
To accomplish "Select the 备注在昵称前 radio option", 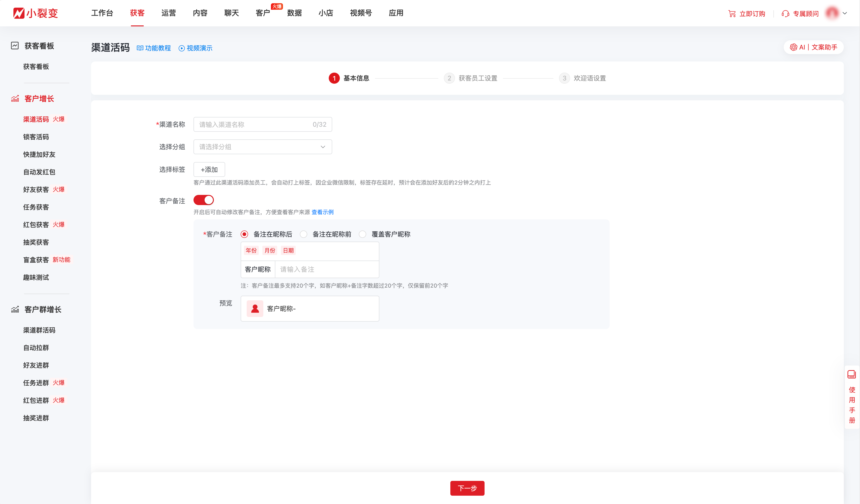I will pos(303,234).
